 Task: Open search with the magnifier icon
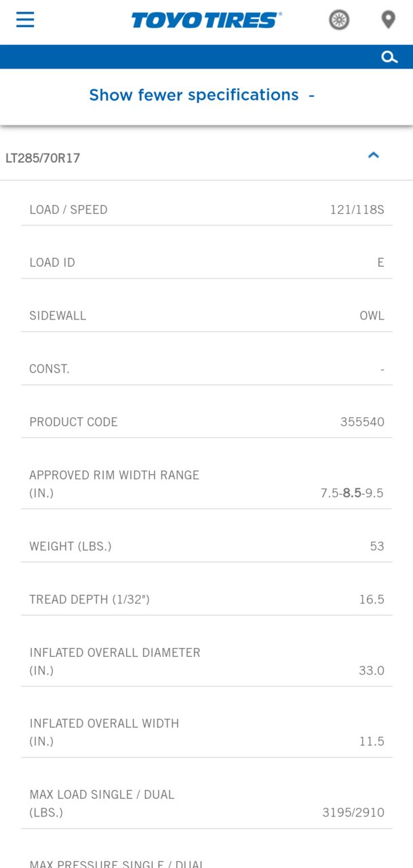(x=389, y=57)
